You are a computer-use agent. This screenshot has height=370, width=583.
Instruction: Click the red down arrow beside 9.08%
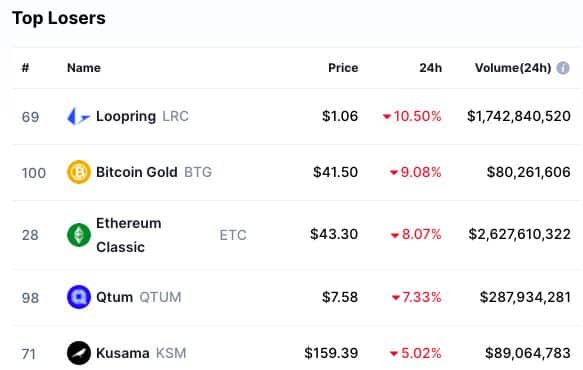(x=394, y=173)
